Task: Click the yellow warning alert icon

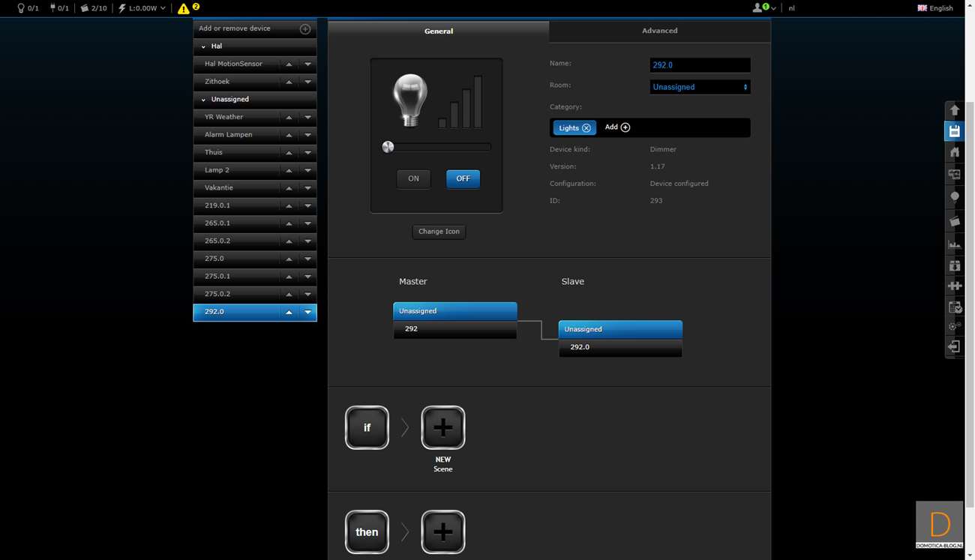Action: [x=184, y=8]
